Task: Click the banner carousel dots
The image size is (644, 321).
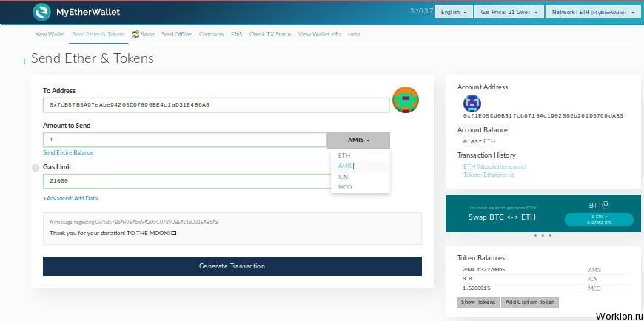Action: tap(543, 236)
